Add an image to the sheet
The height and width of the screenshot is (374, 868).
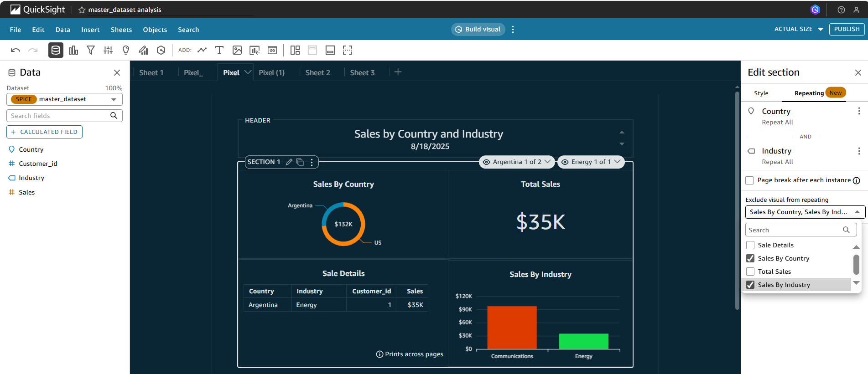[237, 50]
